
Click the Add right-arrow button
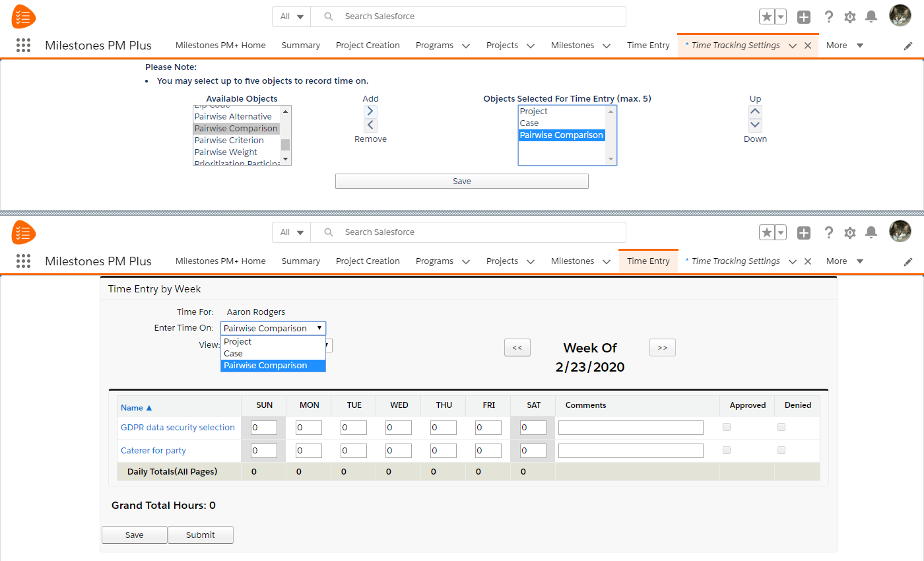coord(370,111)
